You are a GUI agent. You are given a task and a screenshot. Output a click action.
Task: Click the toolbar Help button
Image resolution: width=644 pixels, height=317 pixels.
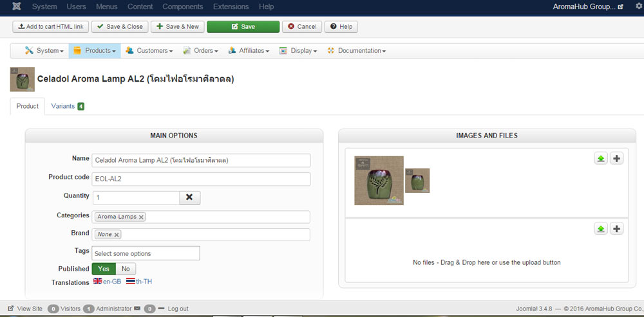(x=341, y=26)
